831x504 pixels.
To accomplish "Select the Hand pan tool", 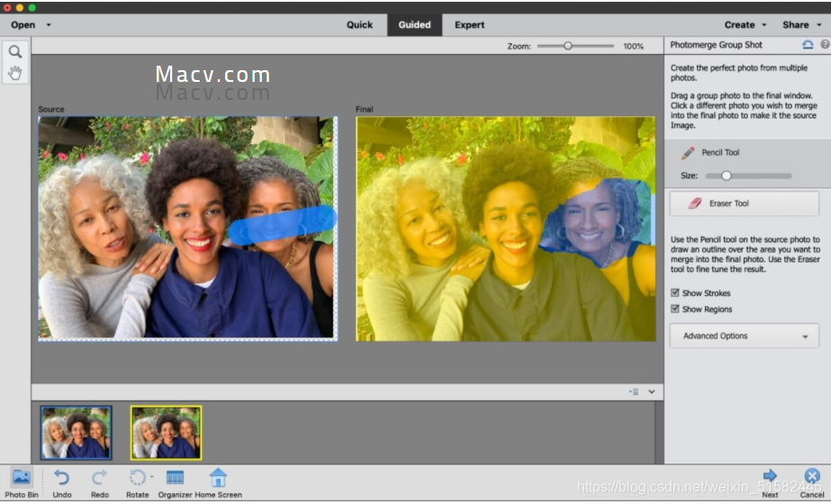I will click(x=14, y=73).
